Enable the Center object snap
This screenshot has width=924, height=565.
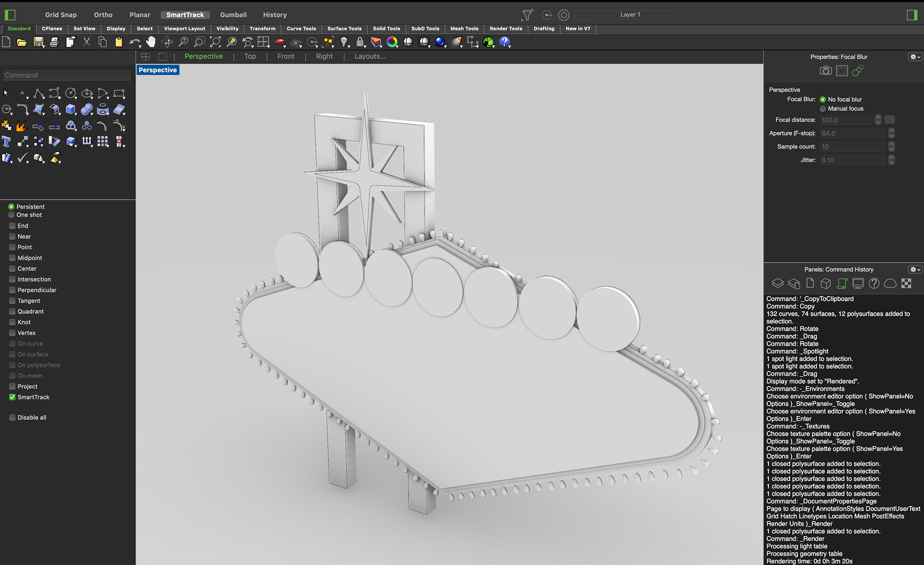[x=13, y=269]
